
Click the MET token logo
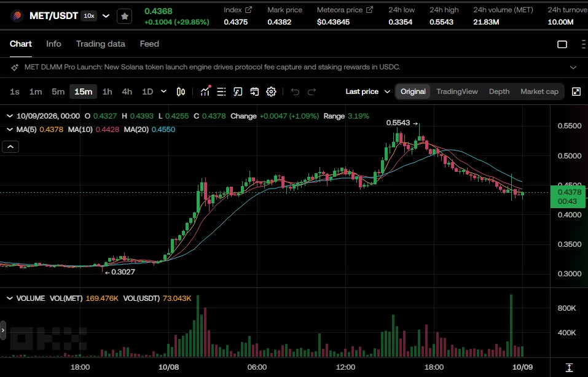point(17,16)
